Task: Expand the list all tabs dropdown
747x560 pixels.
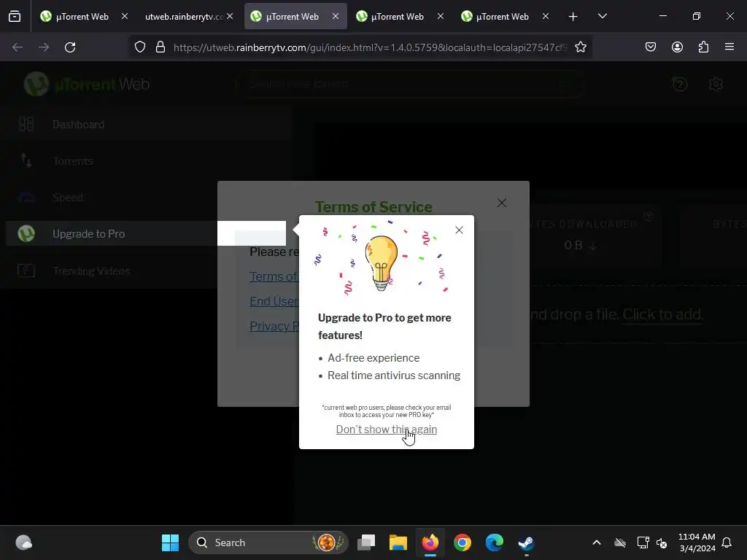Action: [602, 16]
